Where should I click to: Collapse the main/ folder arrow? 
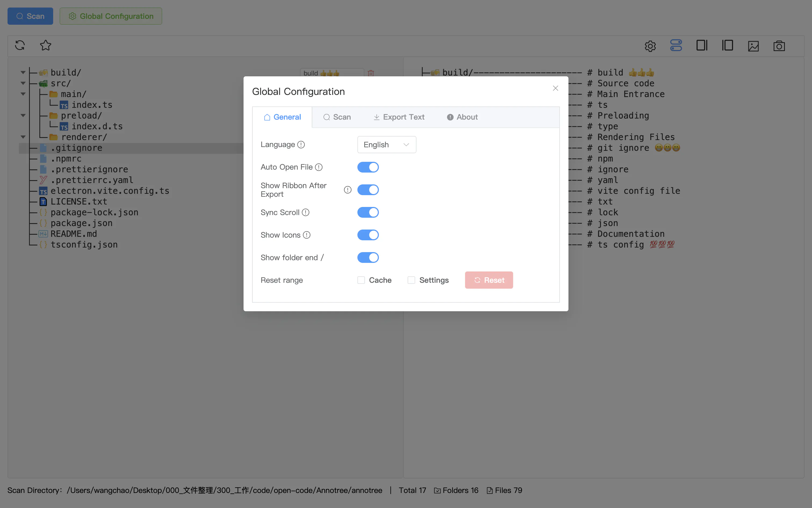(23, 94)
